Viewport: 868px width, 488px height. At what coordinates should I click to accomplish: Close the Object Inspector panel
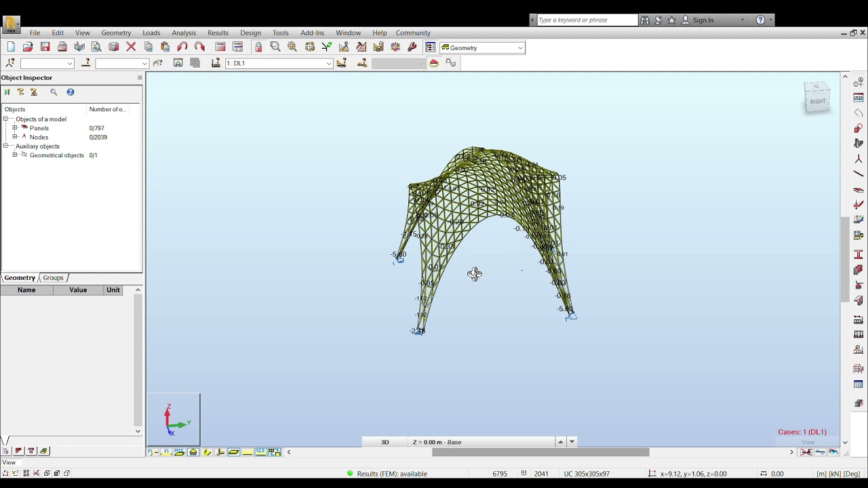click(x=140, y=77)
